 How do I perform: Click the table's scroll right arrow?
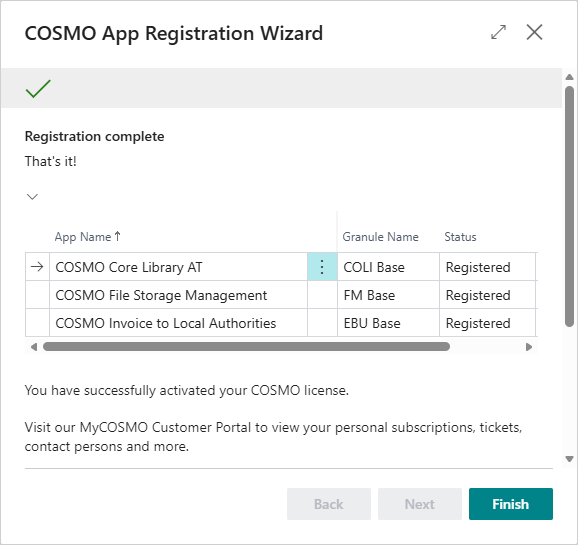529,347
